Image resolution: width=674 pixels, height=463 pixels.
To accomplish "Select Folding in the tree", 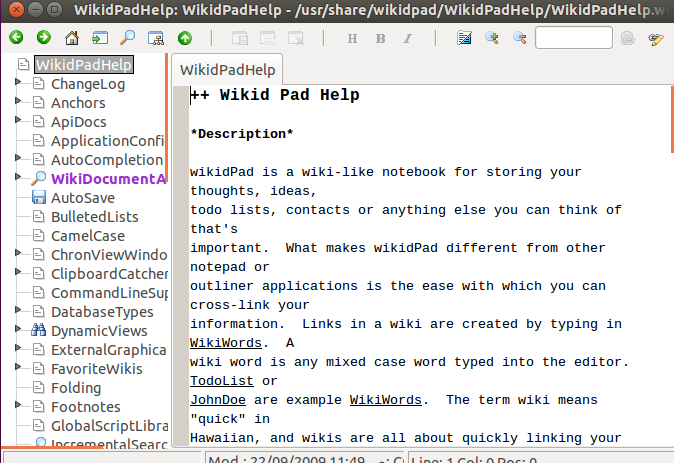I will tap(76, 388).
